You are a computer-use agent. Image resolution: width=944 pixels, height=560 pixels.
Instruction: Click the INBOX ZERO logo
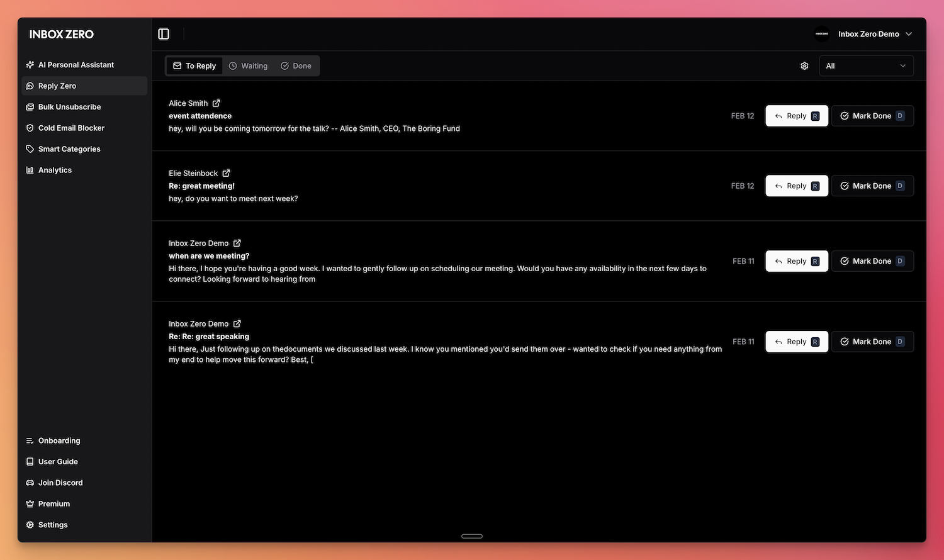[61, 35]
